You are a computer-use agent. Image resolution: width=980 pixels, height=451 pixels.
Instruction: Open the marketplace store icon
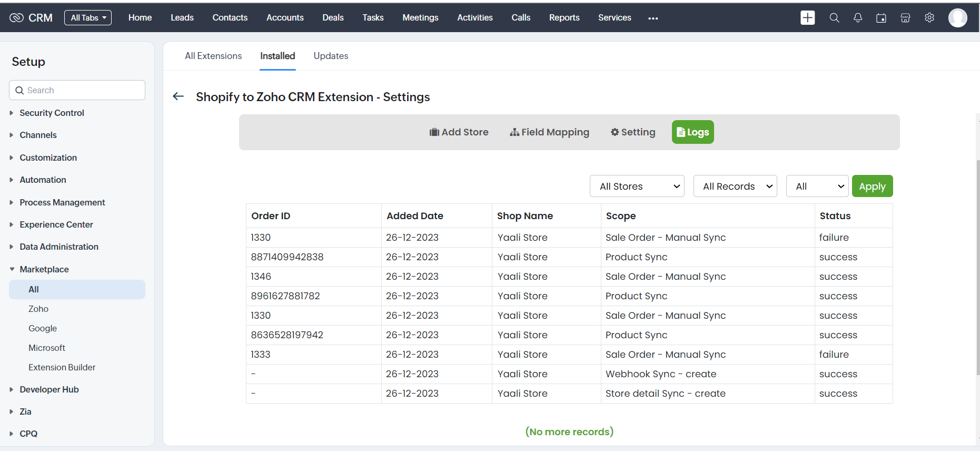[905, 18]
